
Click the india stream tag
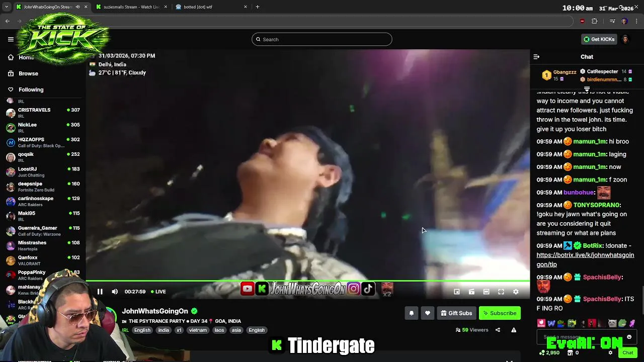coord(164,330)
